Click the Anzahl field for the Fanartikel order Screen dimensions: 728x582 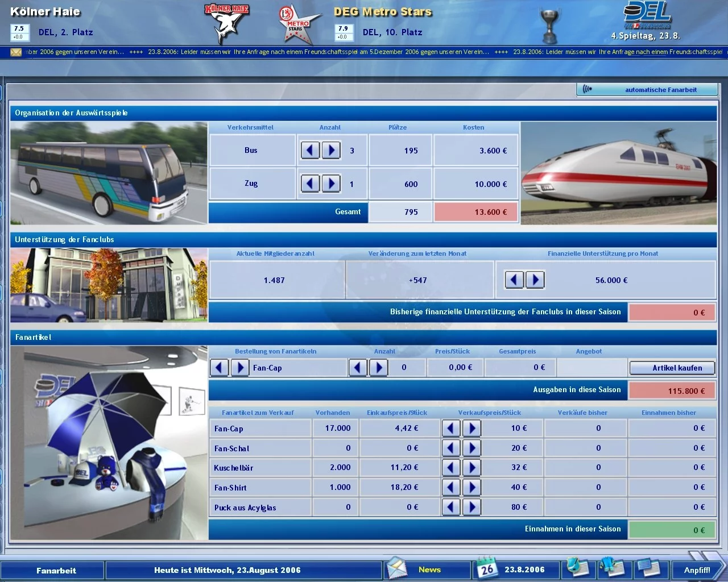[x=404, y=367]
